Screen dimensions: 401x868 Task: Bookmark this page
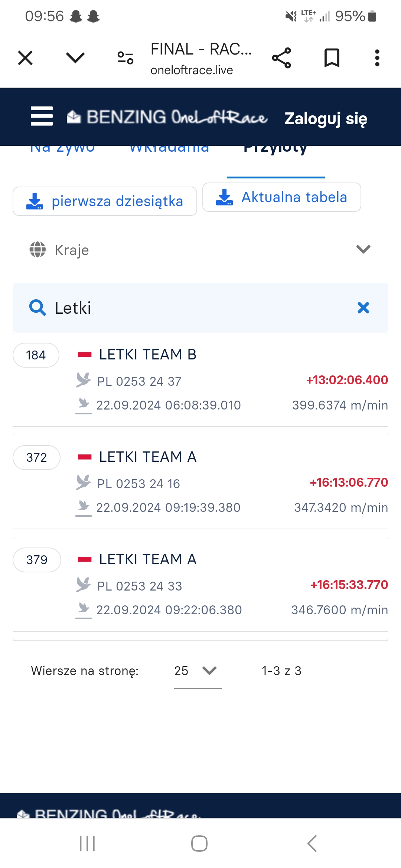point(332,58)
